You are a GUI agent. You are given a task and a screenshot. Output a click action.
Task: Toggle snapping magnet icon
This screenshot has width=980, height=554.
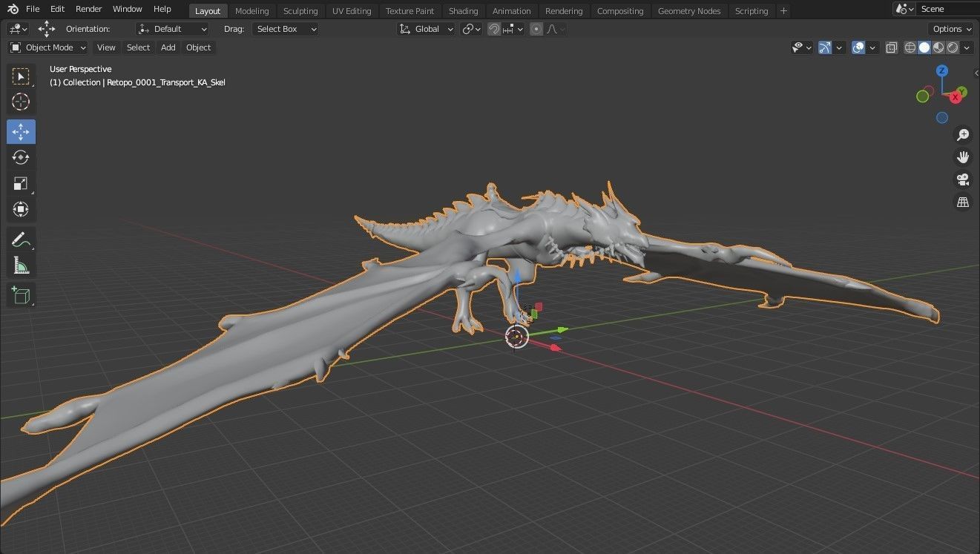point(494,29)
